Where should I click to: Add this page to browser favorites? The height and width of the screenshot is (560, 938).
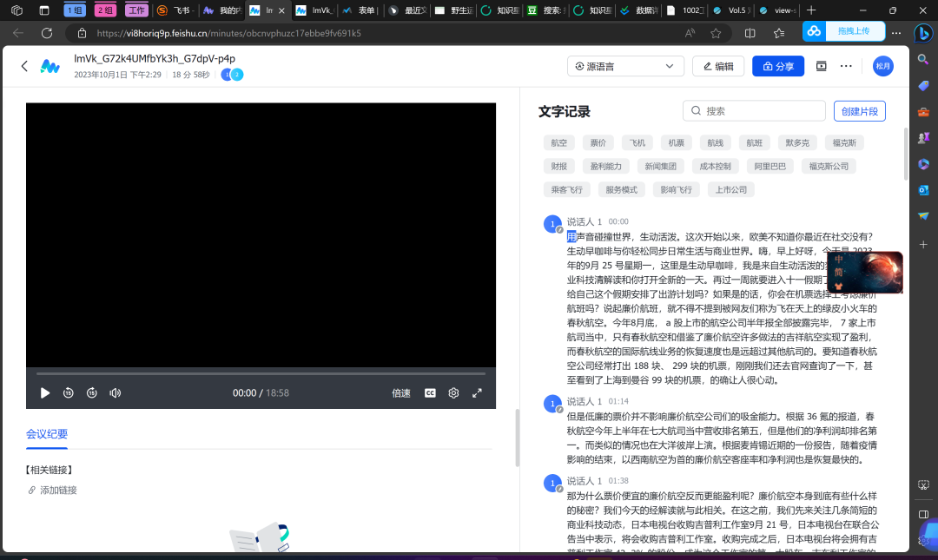(x=716, y=34)
